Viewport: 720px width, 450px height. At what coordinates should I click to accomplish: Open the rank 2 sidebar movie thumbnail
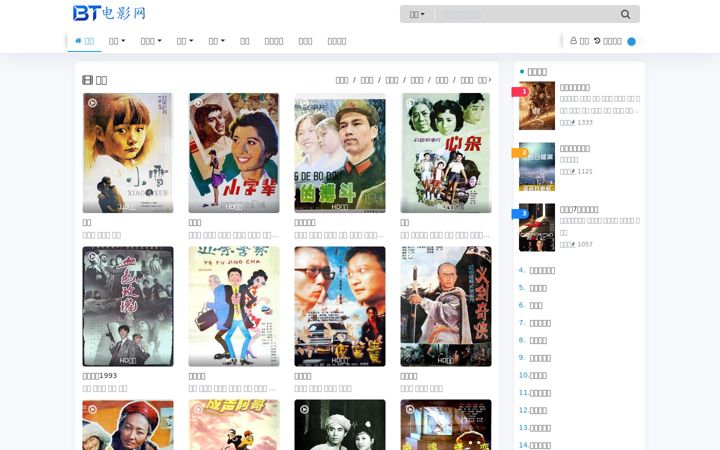(537, 167)
